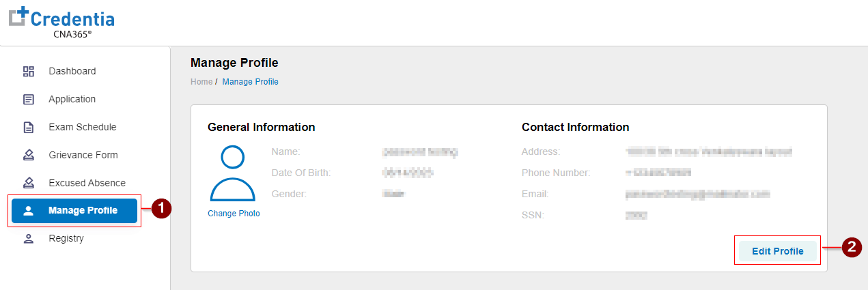Click the Manage Profile breadcrumb link
868x290 pixels.
pos(251,82)
